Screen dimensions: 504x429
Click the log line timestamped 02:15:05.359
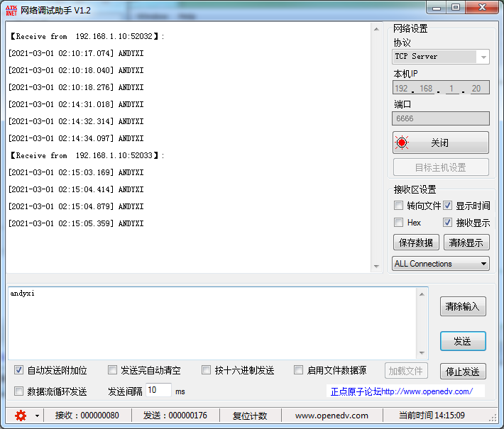(76, 223)
